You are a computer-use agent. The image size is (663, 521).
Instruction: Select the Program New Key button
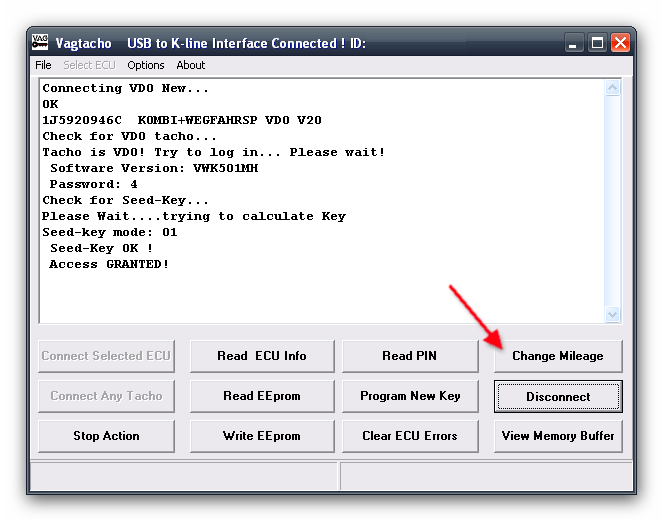click(x=409, y=396)
